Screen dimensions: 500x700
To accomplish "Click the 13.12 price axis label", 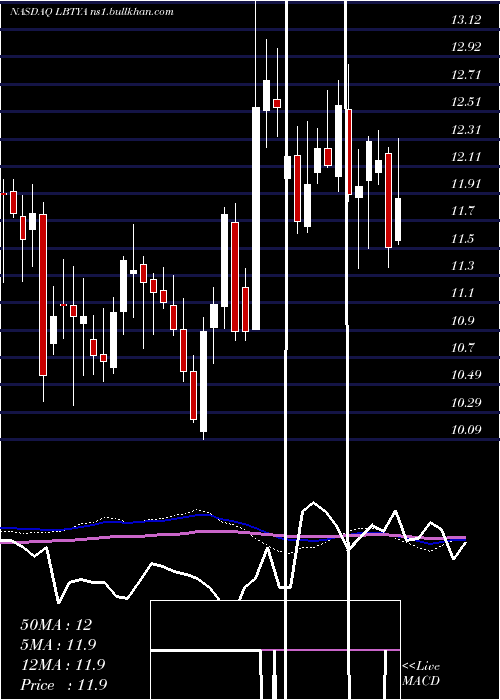I will pos(466,20).
